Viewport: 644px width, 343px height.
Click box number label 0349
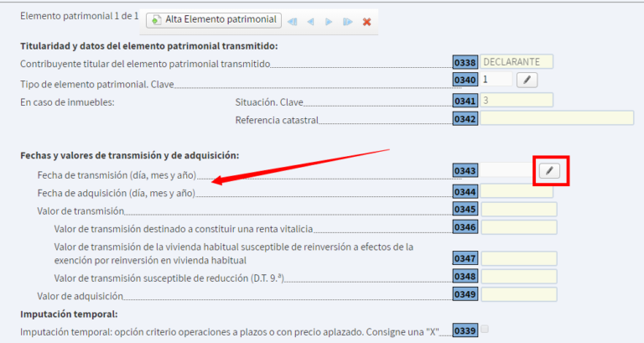465,294
